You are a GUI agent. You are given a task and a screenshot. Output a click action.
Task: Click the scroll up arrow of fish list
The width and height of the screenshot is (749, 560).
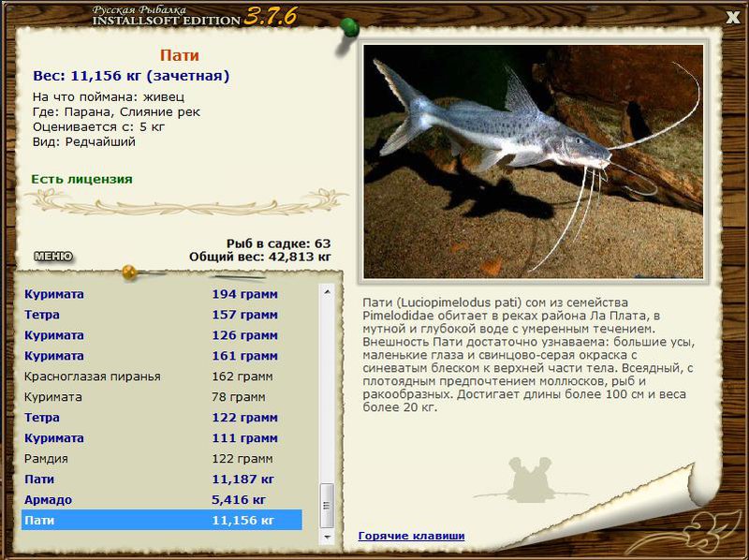point(327,291)
